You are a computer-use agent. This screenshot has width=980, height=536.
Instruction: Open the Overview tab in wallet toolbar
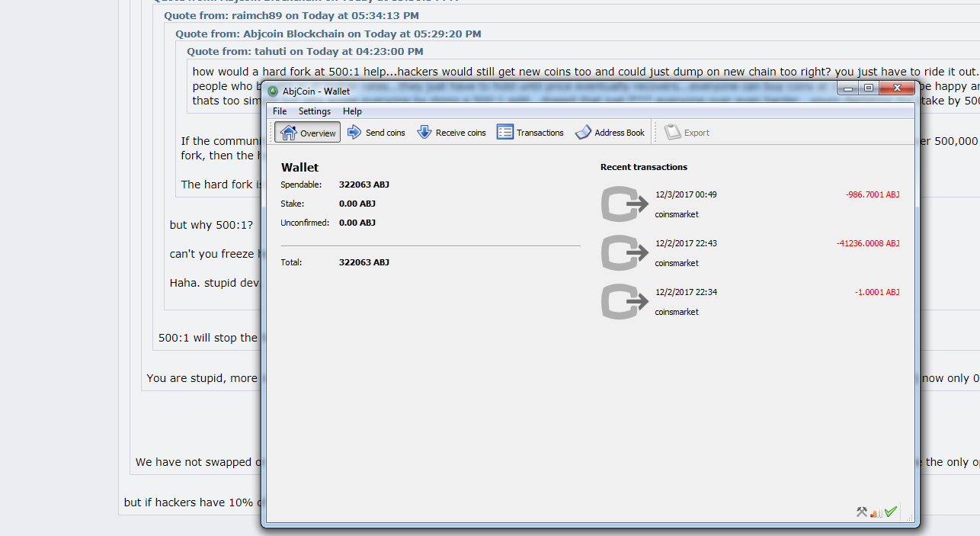coord(308,133)
